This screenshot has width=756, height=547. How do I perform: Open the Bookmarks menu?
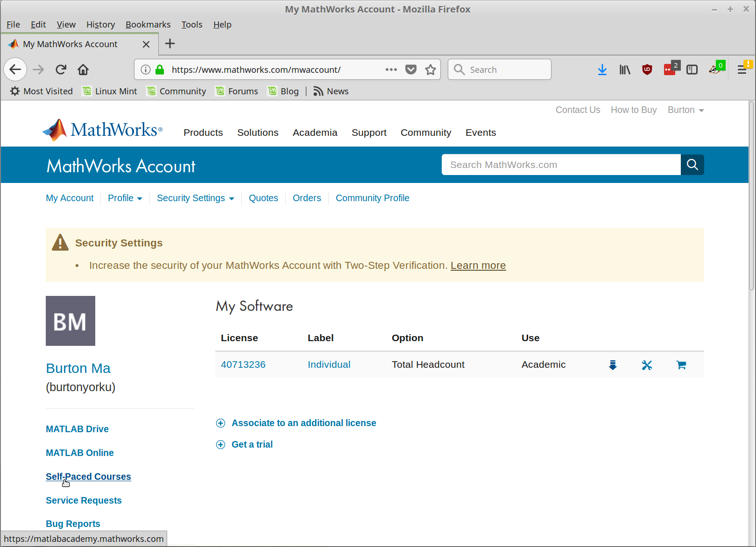148,24
